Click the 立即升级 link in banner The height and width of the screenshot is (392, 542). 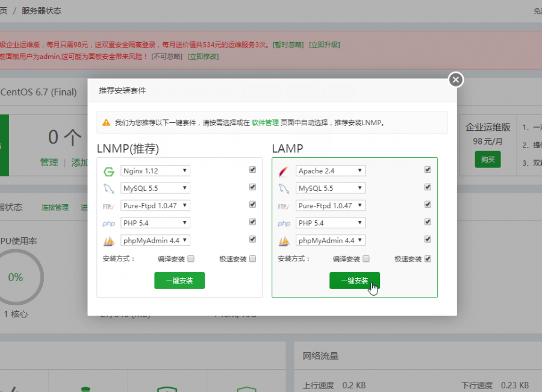[x=324, y=45]
